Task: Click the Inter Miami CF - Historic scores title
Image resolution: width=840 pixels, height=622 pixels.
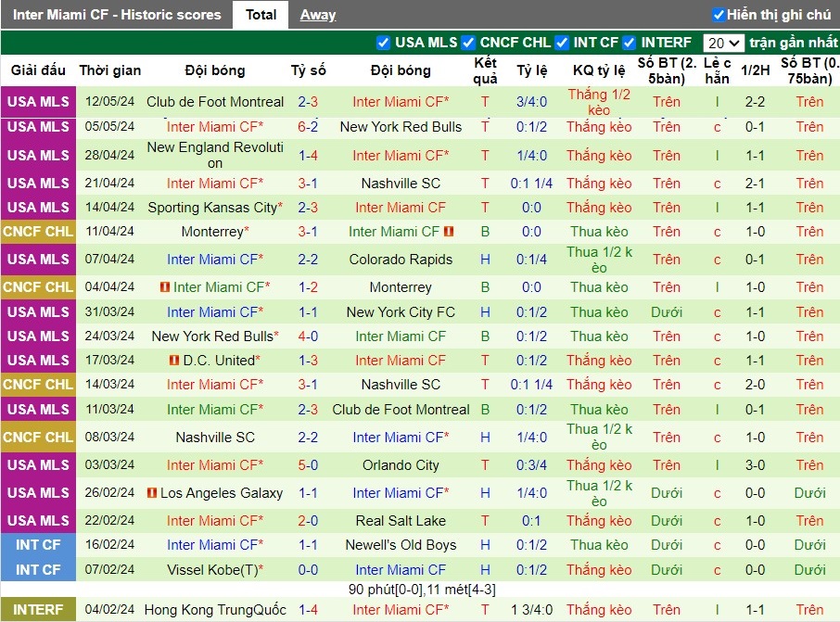Action: [x=117, y=15]
